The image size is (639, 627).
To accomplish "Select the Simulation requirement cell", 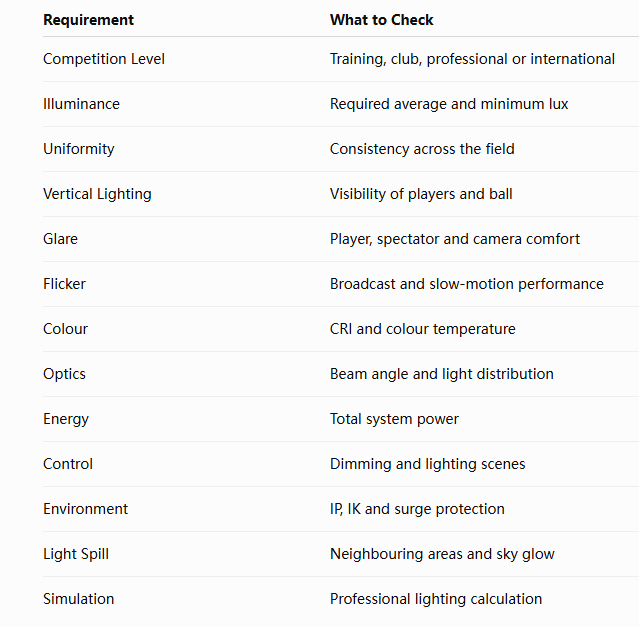I will 79,599.
